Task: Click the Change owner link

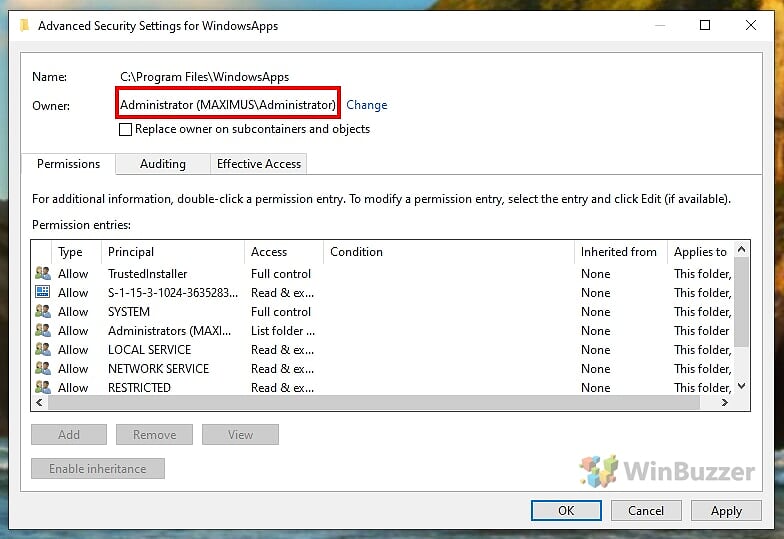Action: tap(366, 105)
